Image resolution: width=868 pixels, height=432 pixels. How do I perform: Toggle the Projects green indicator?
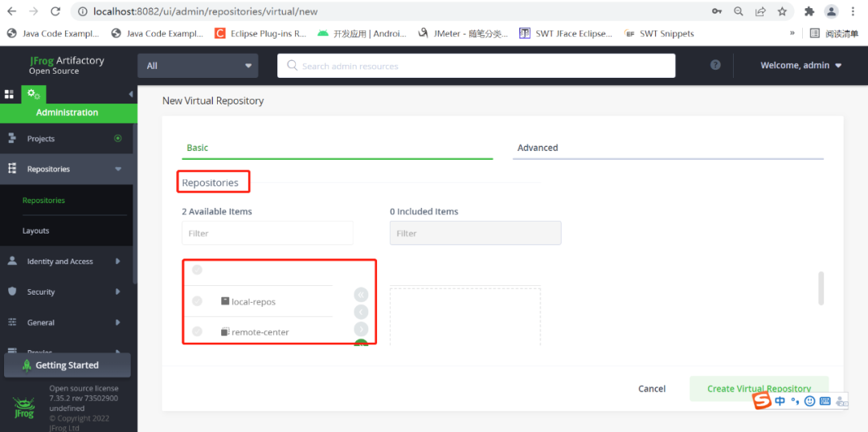click(x=117, y=138)
